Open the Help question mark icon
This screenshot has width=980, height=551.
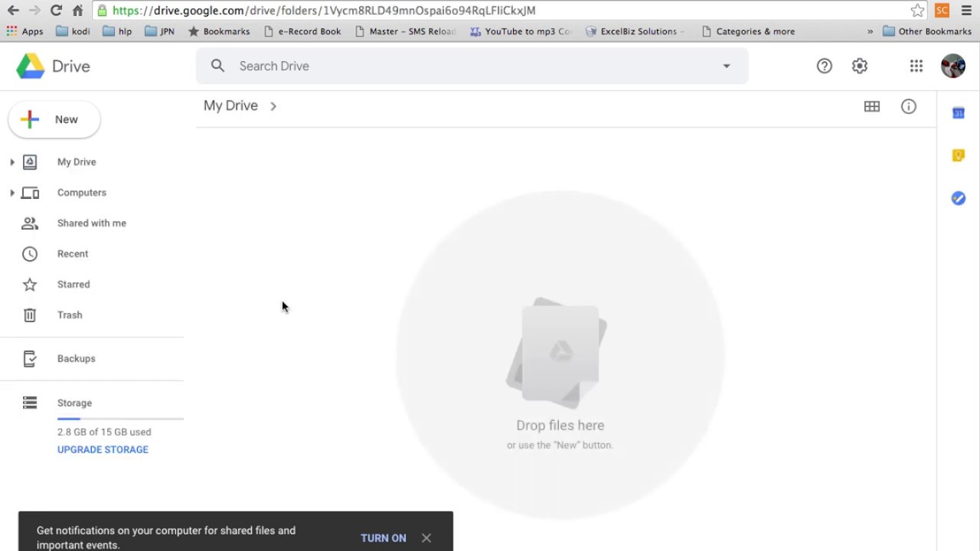824,66
